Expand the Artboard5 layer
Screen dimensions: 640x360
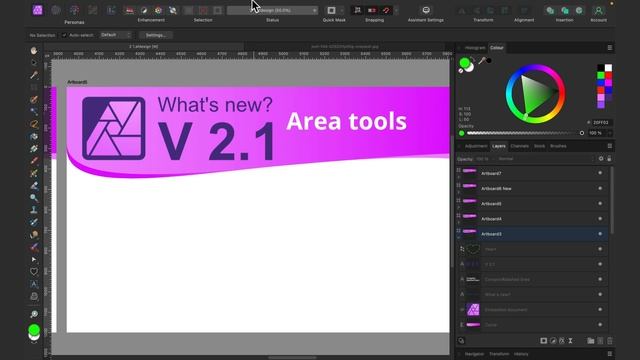(459, 208)
